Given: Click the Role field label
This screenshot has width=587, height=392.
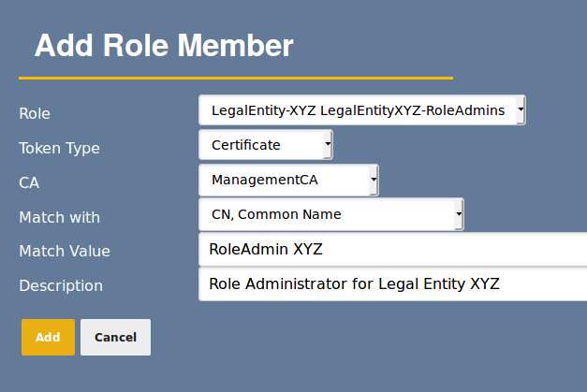Looking at the screenshot, I should (x=35, y=113).
